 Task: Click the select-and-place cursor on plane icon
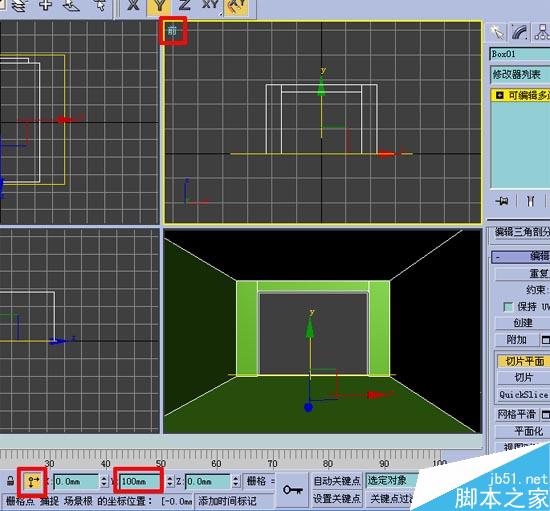click(72, 5)
